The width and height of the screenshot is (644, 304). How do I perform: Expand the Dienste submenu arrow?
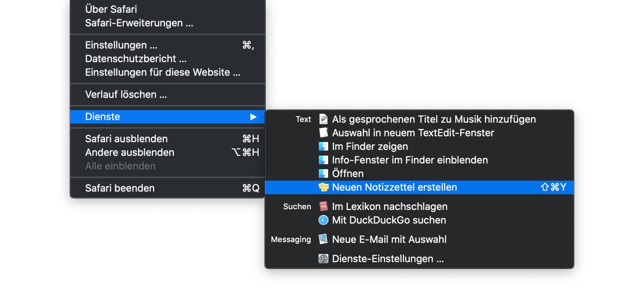pyautogui.click(x=253, y=117)
